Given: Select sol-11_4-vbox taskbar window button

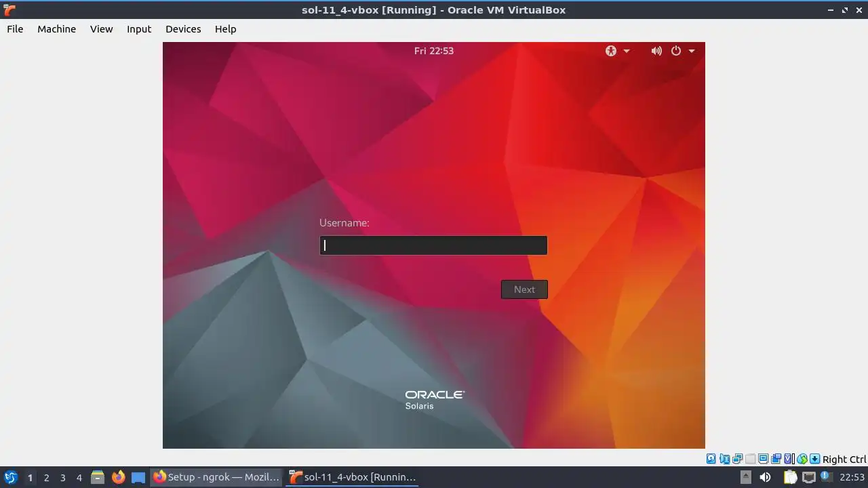Looking at the screenshot, I should [x=353, y=477].
